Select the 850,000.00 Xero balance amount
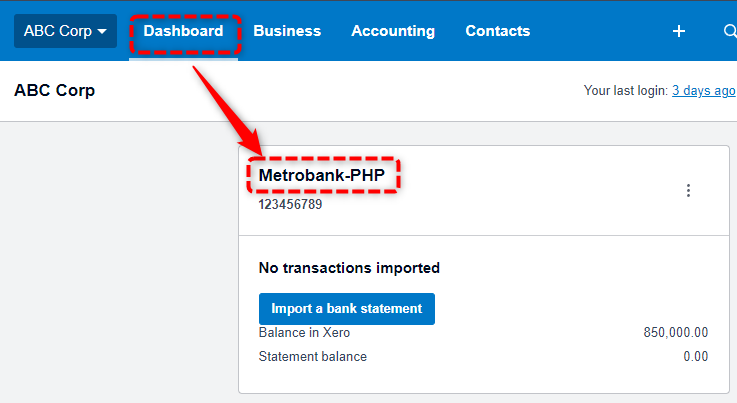Screen dimensions: 737x403 tap(676, 332)
